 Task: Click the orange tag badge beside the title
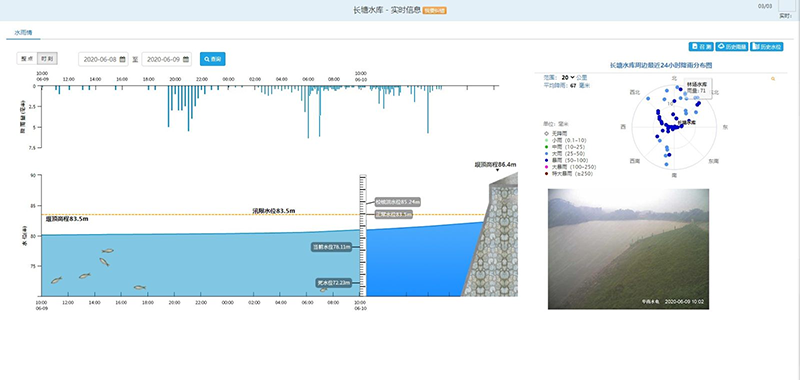click(435, 11)
